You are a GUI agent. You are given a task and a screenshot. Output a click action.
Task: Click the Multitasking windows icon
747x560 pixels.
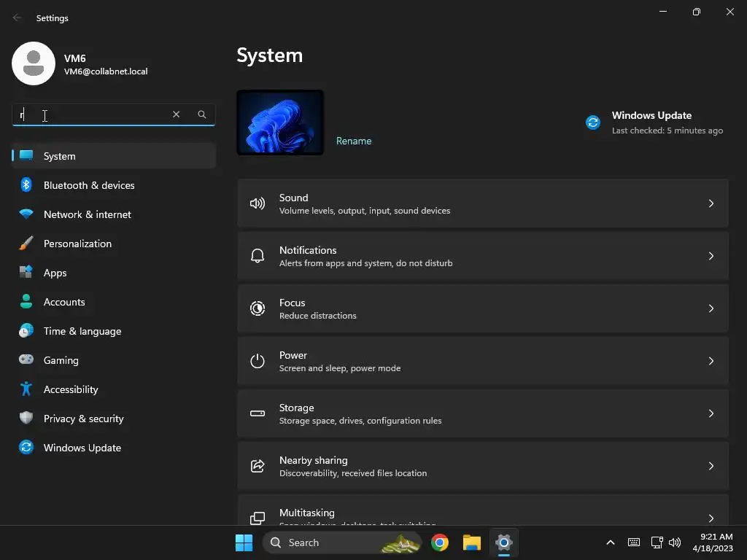258,518
